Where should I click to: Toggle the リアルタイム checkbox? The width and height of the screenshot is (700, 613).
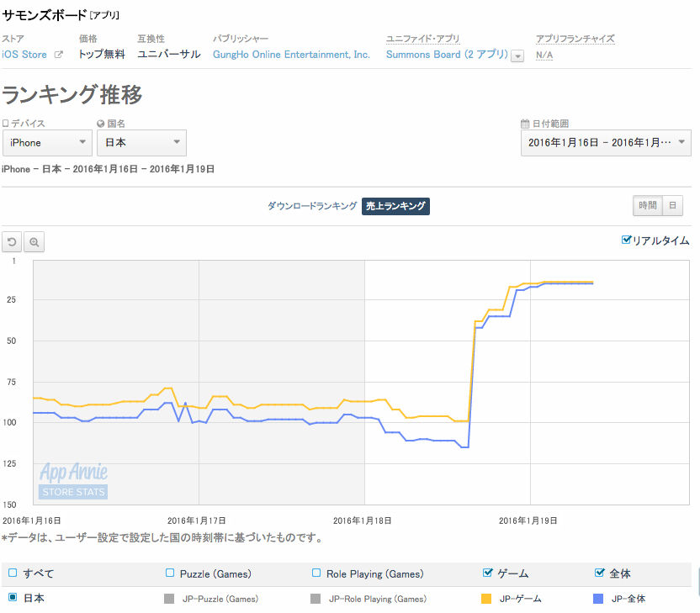[x=626, y=240]
